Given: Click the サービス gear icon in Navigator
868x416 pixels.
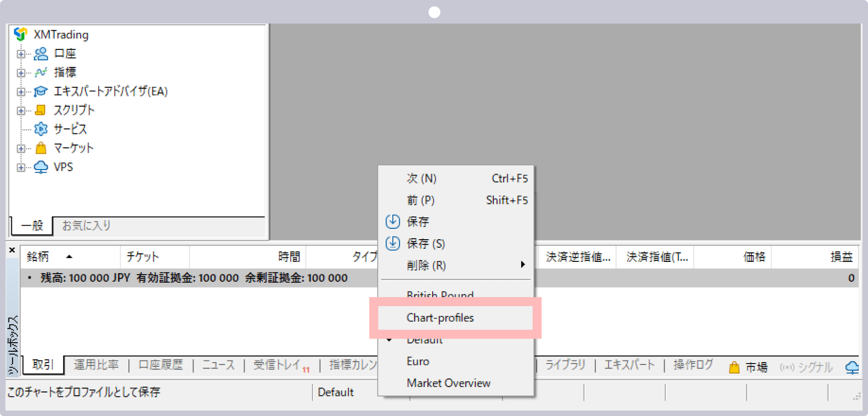Looking at the screenshot, I should (x=41, y=129).
